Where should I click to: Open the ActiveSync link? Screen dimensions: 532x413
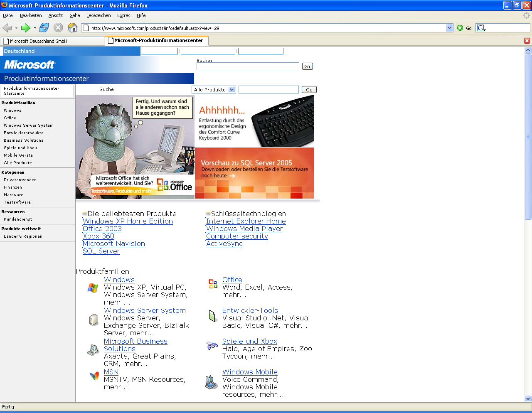224,244
